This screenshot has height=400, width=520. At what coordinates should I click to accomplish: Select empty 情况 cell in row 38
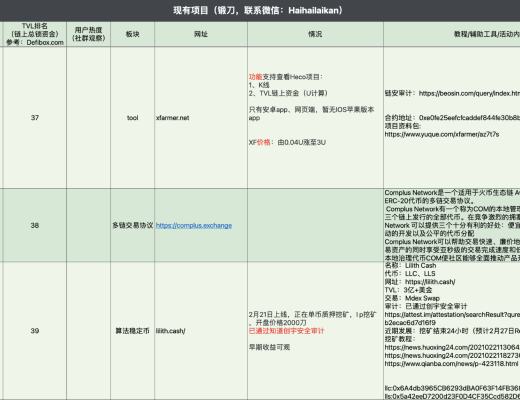pyautogui.click(x=315, y=225)
